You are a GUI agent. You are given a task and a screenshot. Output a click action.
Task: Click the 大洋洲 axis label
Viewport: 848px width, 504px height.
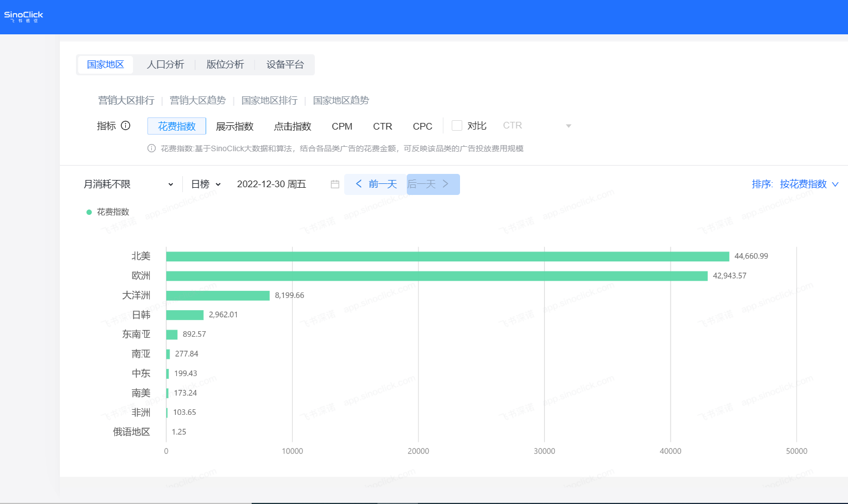point(136,295)
